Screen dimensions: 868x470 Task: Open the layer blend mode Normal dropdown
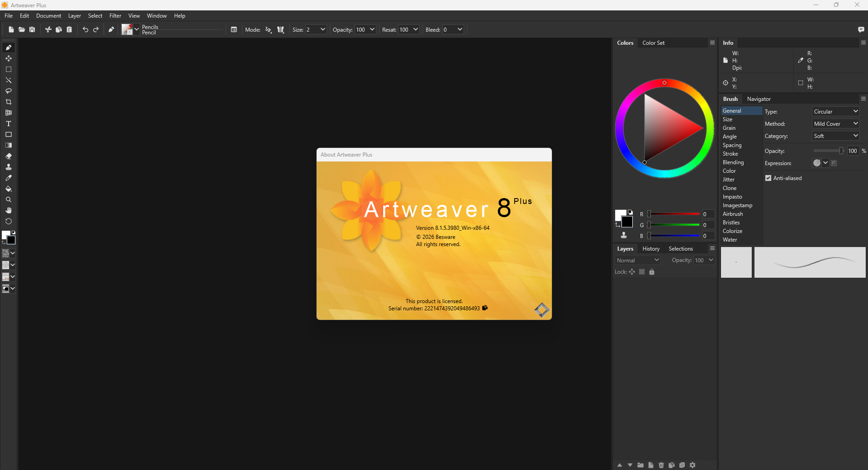[638, 260]
